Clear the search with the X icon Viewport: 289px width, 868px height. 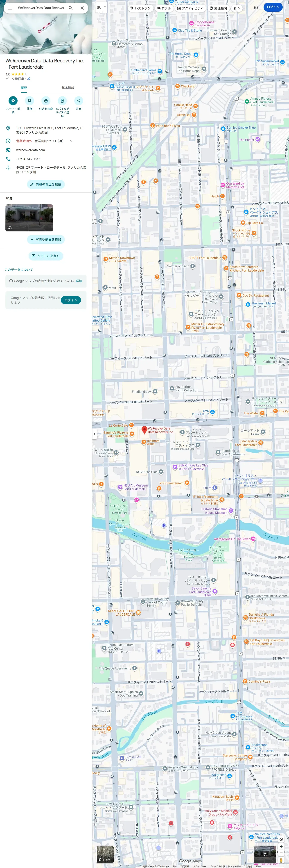82,8
